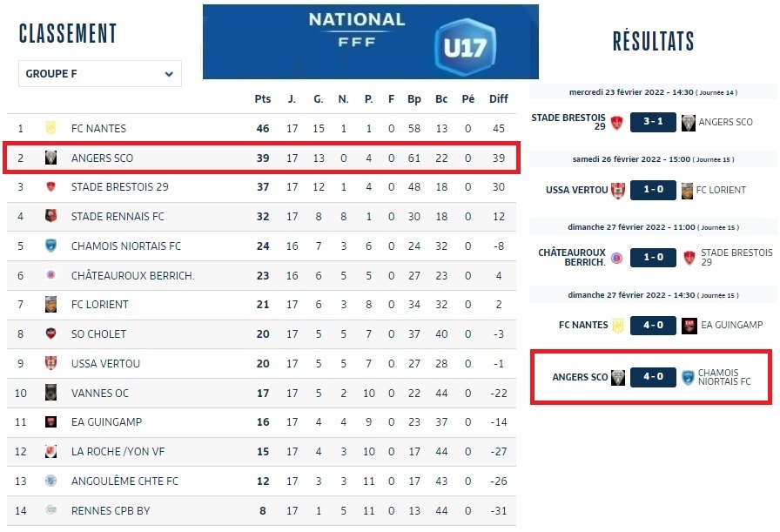780x532 pixels.
Task: Click the FC Lorient logo in standings
Action: (x=50, y=305)
